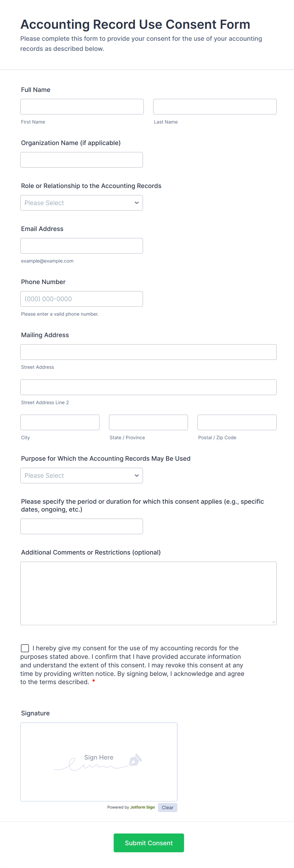Screen dimensions: 294x868
Task: Click the Street Address input field
Action: click(x=148, y=352)
